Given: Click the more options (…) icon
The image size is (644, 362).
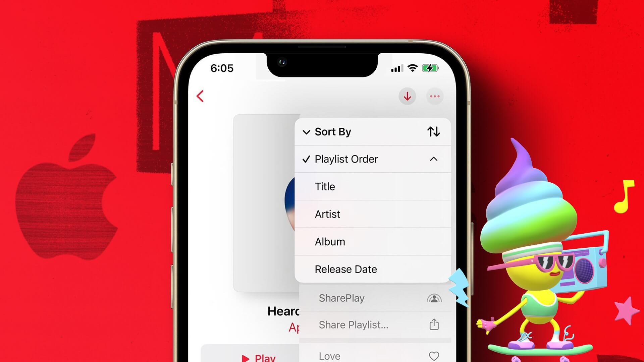Looking at the screenshot, I should [434, 97].
